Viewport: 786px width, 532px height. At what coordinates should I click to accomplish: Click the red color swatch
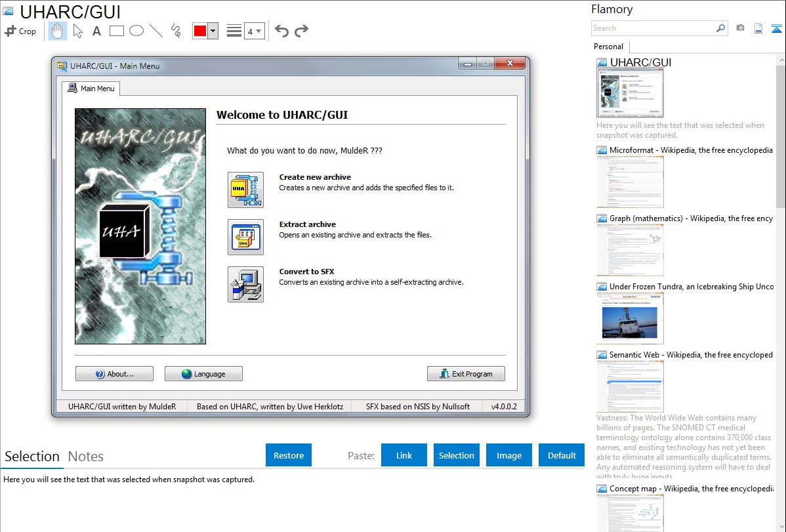(199, 31)
